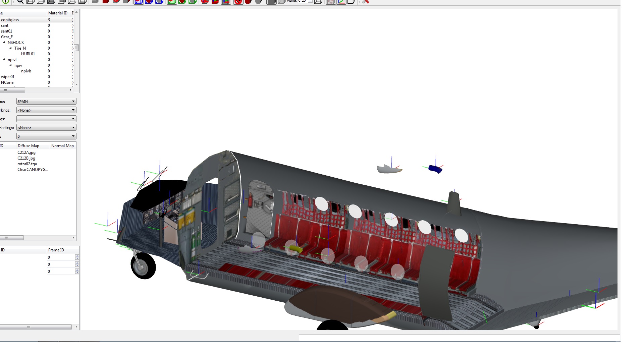This screenshot has width=644, height=362.
Task: Select the npiv tree item
Action: [18, 65]
